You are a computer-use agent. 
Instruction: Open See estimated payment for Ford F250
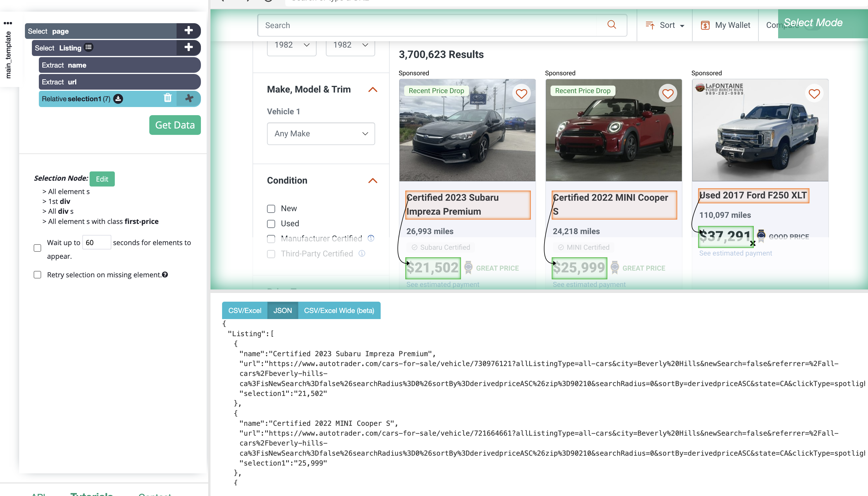pos(735,253)
